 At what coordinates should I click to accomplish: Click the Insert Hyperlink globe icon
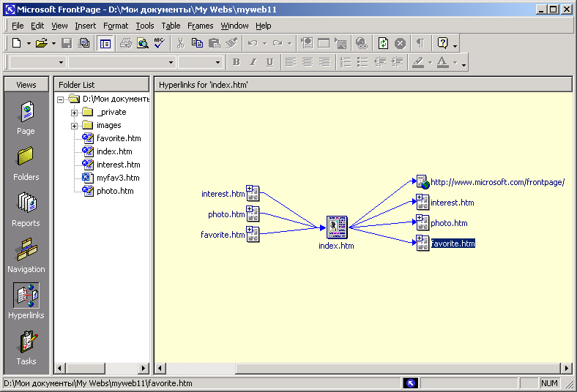[x=362, y=43]
